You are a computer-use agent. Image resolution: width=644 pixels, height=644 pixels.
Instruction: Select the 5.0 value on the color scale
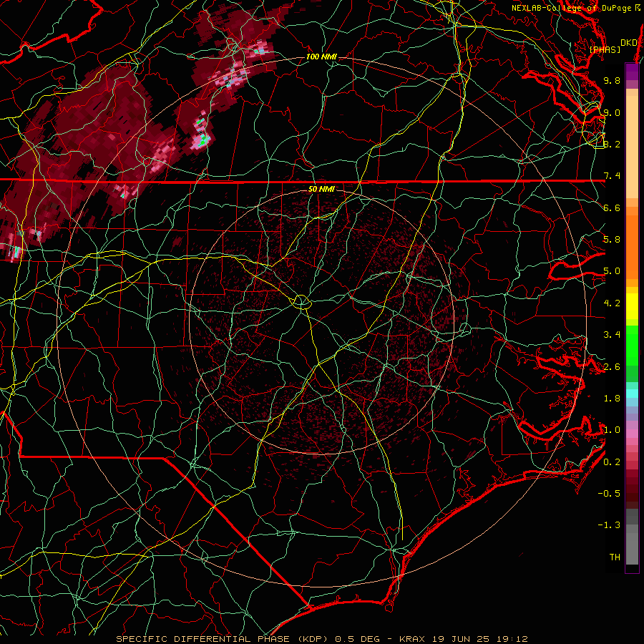[612, 271]
